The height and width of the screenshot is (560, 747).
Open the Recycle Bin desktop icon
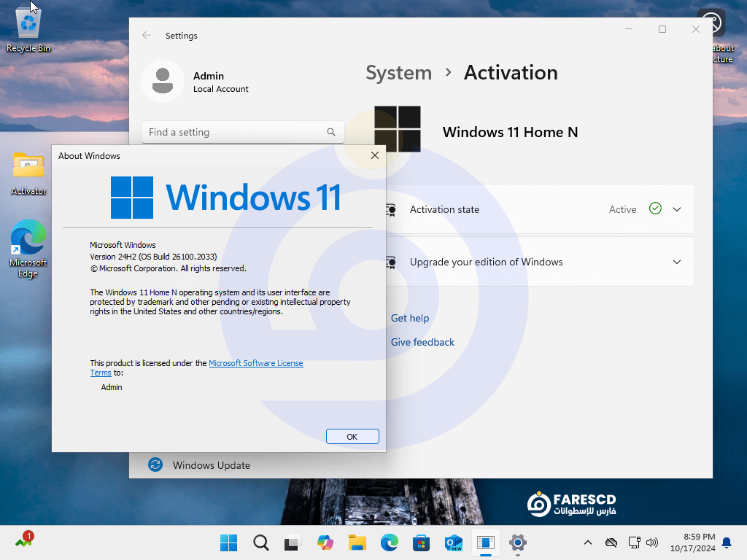click(x=28, y=28)
